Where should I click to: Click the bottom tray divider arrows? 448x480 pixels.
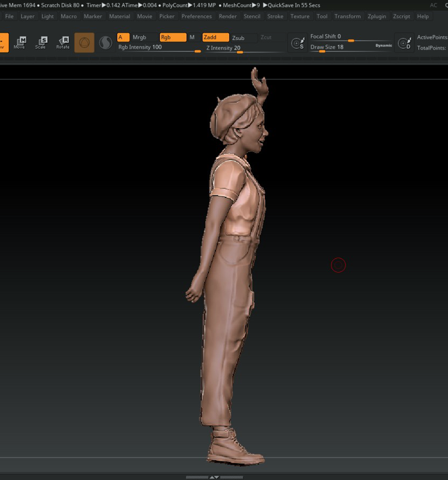[214, 477]
